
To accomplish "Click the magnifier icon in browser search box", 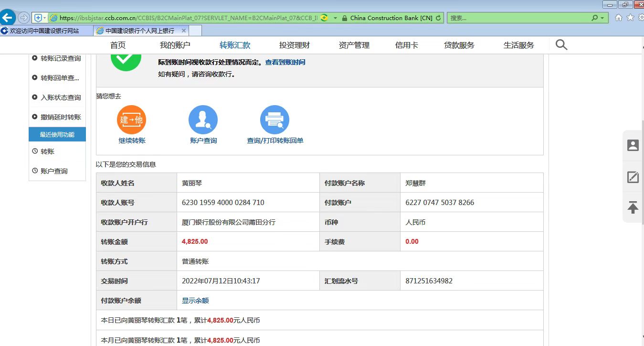I will 594,18.
